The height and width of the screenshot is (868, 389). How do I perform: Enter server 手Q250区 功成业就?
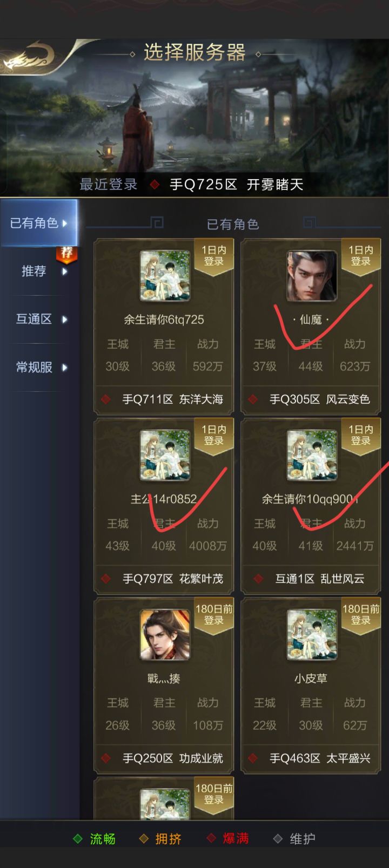coord(164,758)
